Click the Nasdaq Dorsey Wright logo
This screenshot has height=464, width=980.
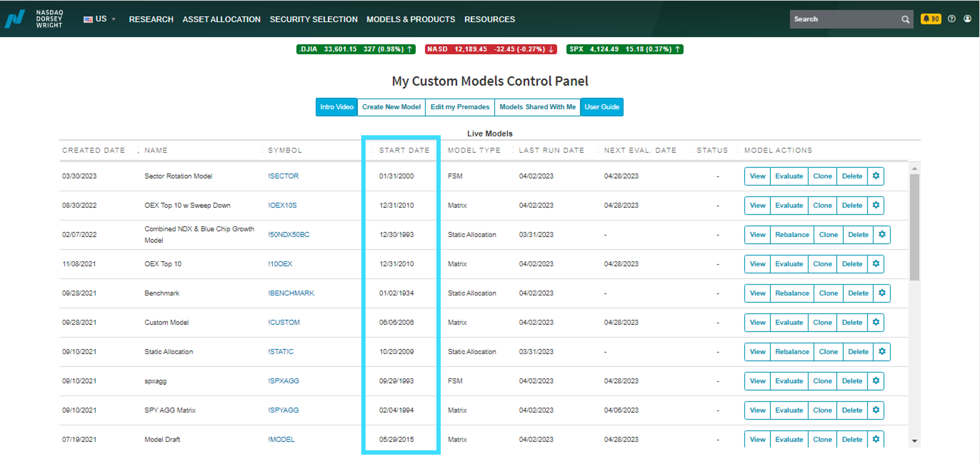(33, 19)
